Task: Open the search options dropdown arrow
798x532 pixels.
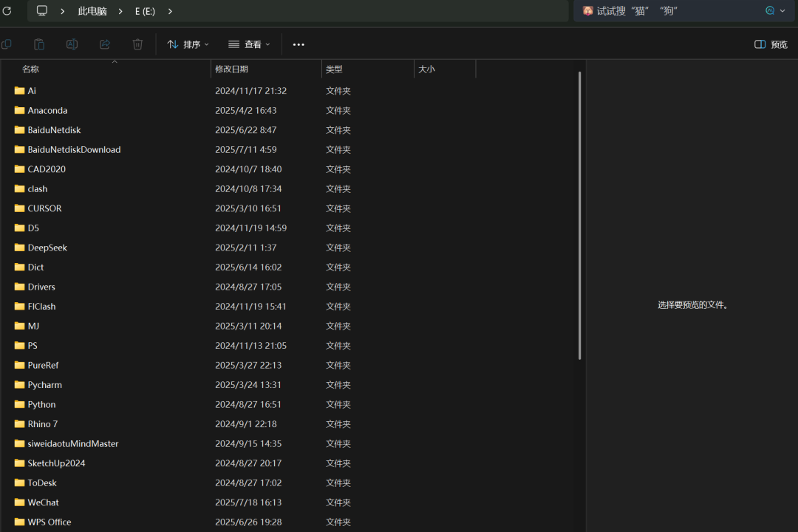Action: point(782,10)
